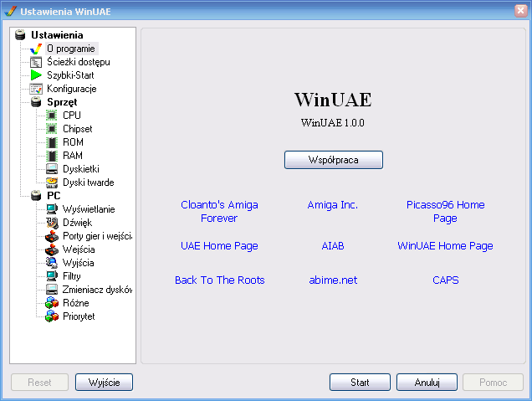Open the AIAB link
Viewport: 532px width, 401px height.
(333, 245)
